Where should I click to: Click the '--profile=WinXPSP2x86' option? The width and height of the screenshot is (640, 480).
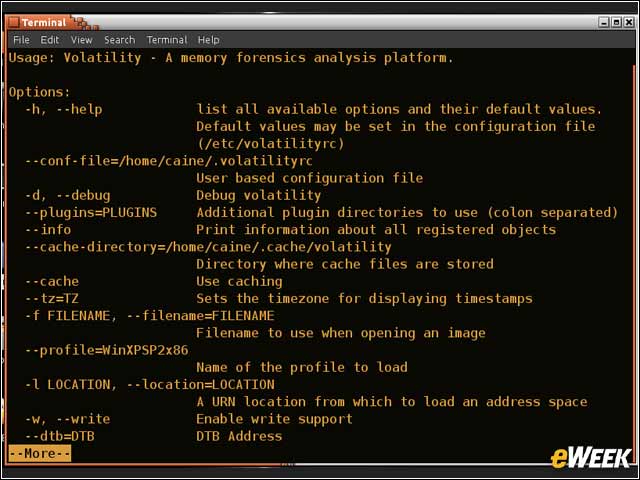pos(106,350)
